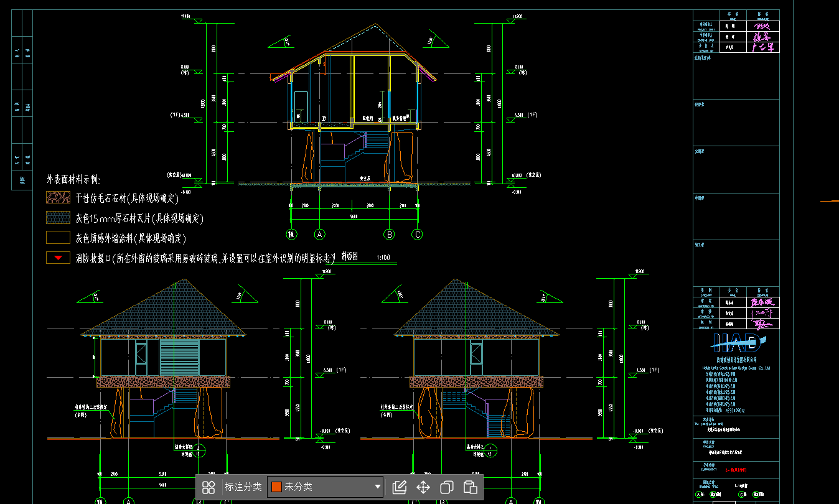Select the move crosshair arrows icon

tap(423, 487)
